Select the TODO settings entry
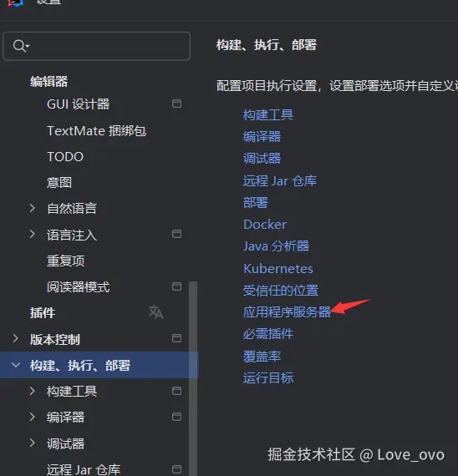Viewport: 458px width, 476px height. point(65,157)
